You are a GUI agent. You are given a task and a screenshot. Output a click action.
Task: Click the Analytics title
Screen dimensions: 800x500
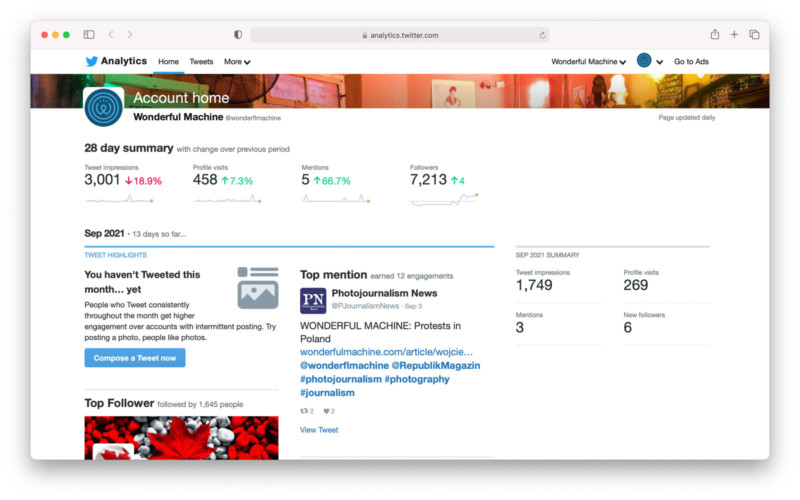[x=124, y=61]
